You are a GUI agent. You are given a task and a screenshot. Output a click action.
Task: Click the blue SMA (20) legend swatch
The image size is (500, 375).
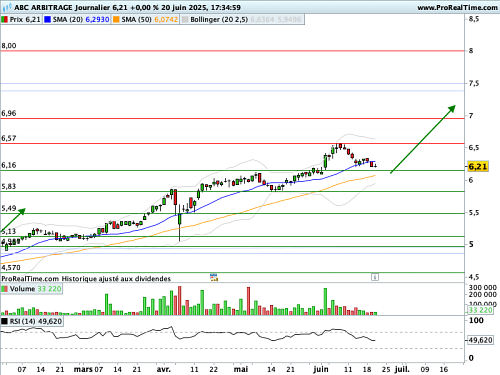click(48, 20)
